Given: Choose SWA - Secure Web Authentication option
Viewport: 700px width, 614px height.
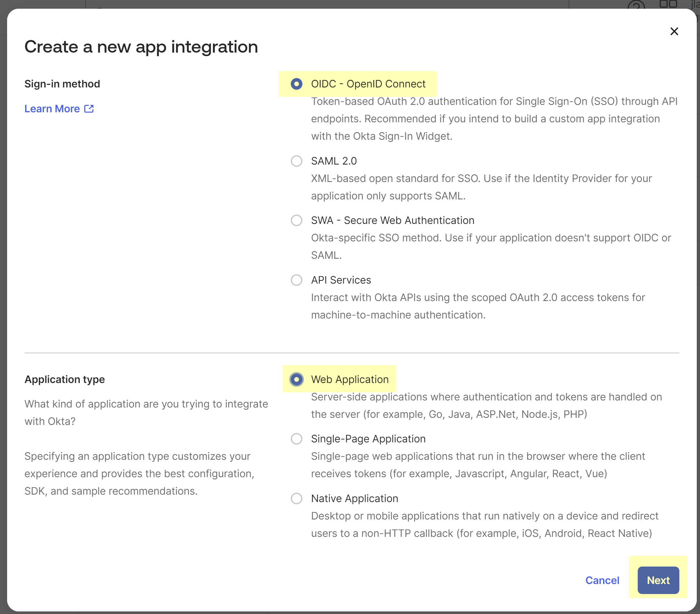Looking at the screenshot, I should (296, 220).
